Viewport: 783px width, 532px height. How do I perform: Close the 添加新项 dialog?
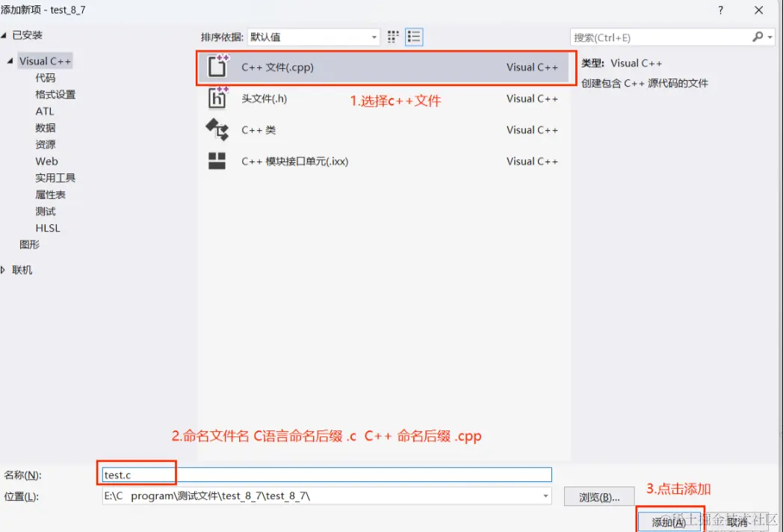click(x=758, y=10)
